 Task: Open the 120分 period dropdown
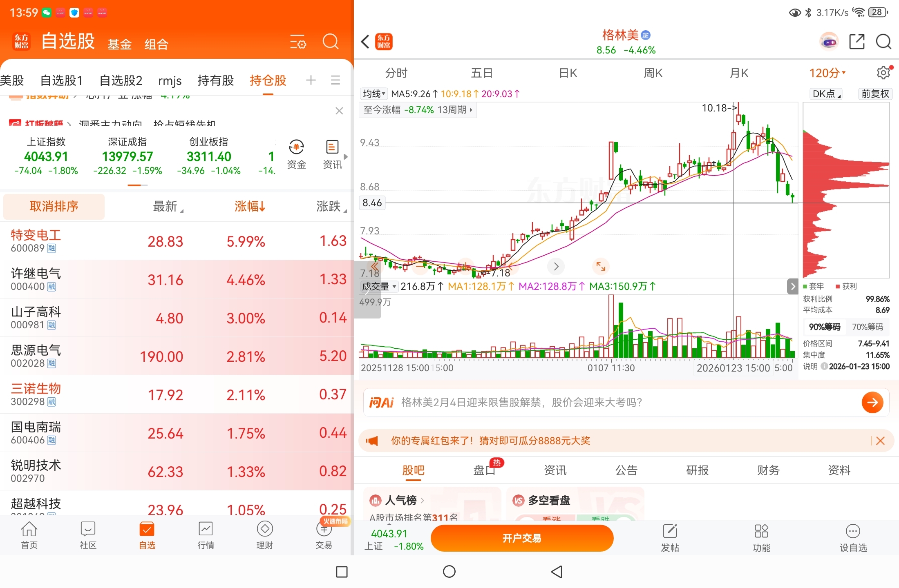point(827,73)
